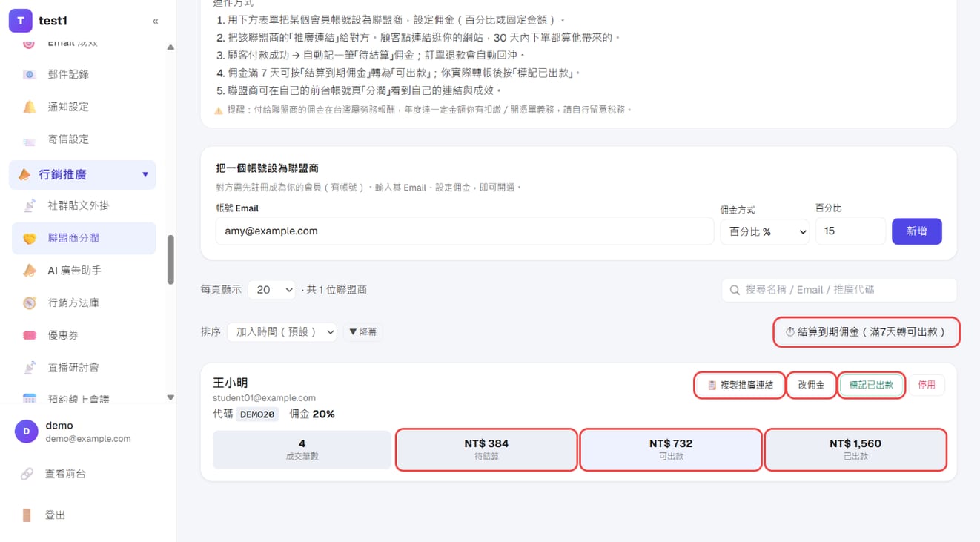Click the 直播研討會 sidebar icon
The image size is (980, 542).
29,368
